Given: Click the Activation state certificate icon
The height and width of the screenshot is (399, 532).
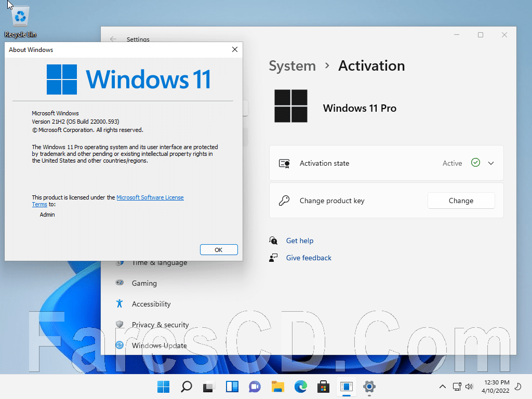Looking at the screenshot, I should coord(284,164).
